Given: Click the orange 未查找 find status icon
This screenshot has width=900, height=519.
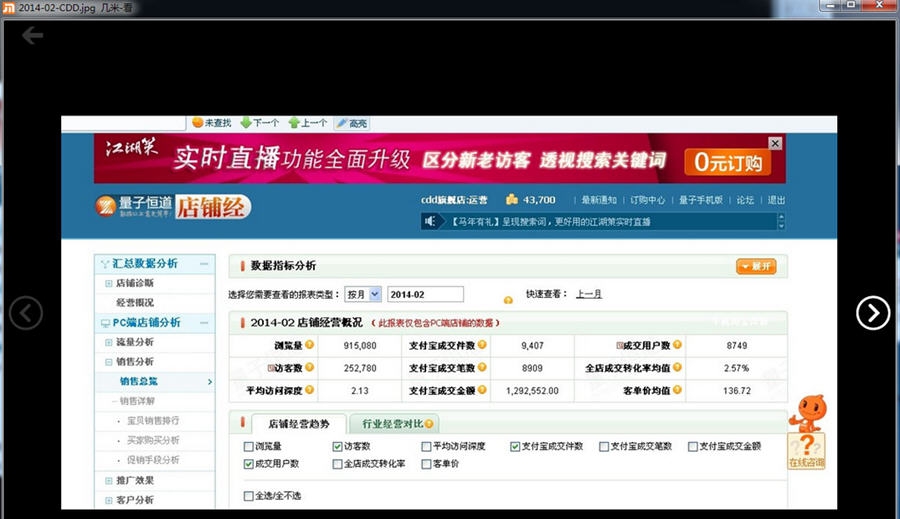Looking at the screenshot, I should click(x=197, y=122).
